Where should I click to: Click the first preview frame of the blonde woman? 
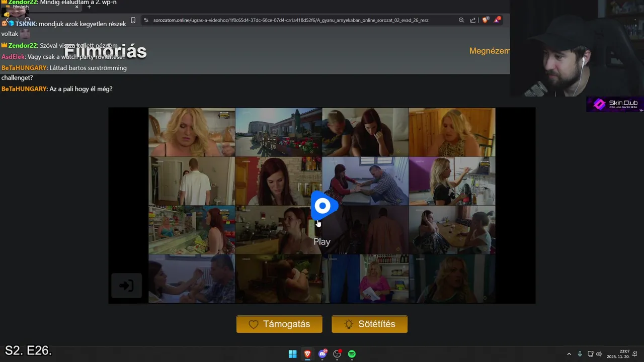(x=192, y=132)
